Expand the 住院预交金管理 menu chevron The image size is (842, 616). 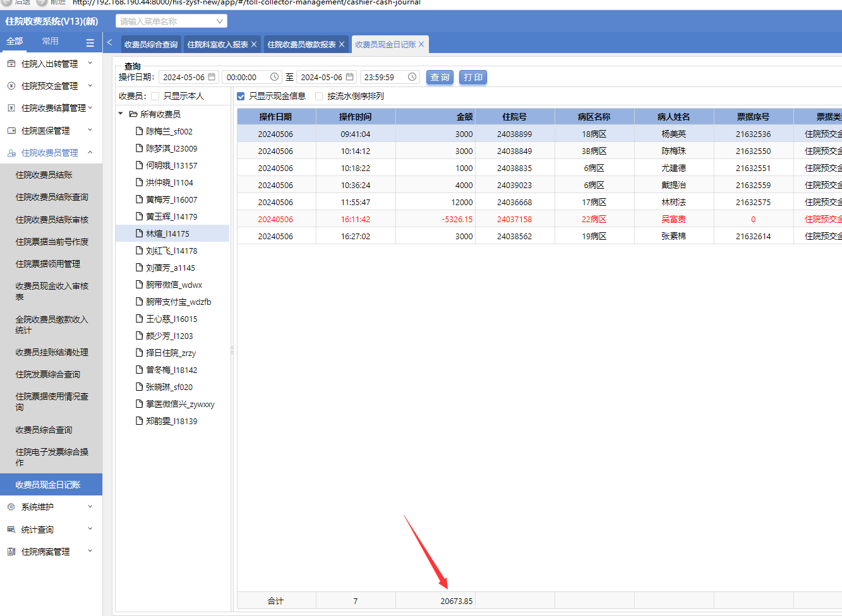[90, 85]
